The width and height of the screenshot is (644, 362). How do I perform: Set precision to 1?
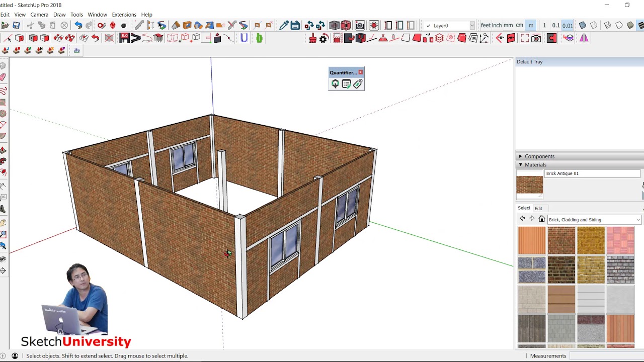[x=544, y=26]
